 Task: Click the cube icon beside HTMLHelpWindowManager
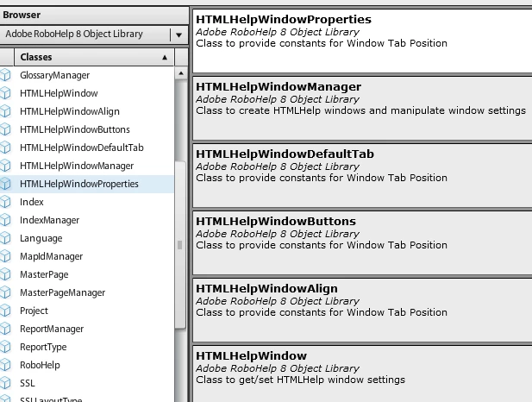pos(5,166)
